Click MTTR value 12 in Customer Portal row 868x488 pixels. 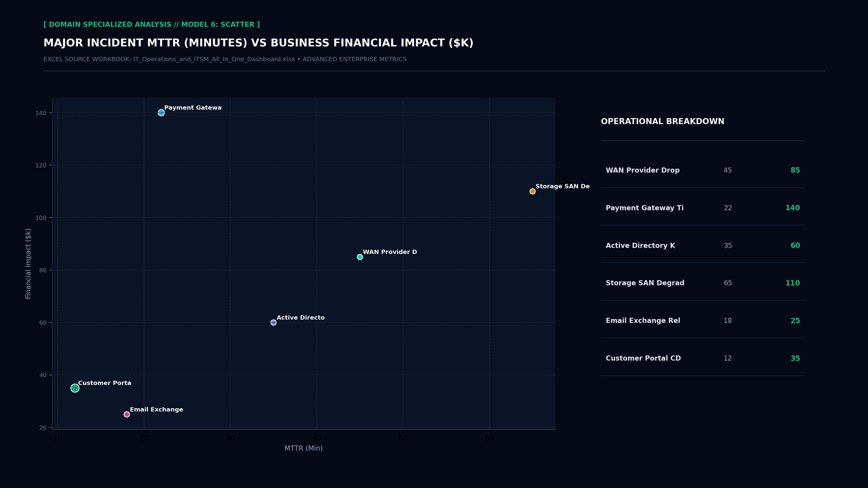(728, 358)
